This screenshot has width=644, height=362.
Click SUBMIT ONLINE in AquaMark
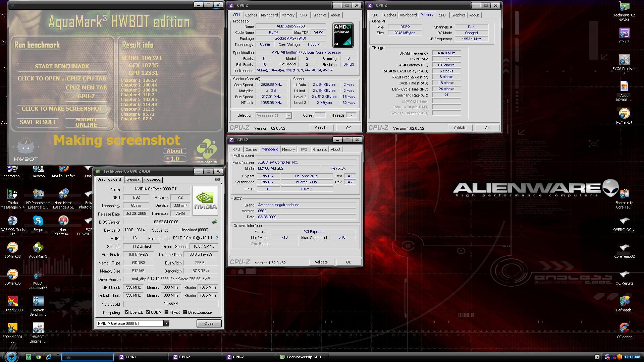(86, 122)
